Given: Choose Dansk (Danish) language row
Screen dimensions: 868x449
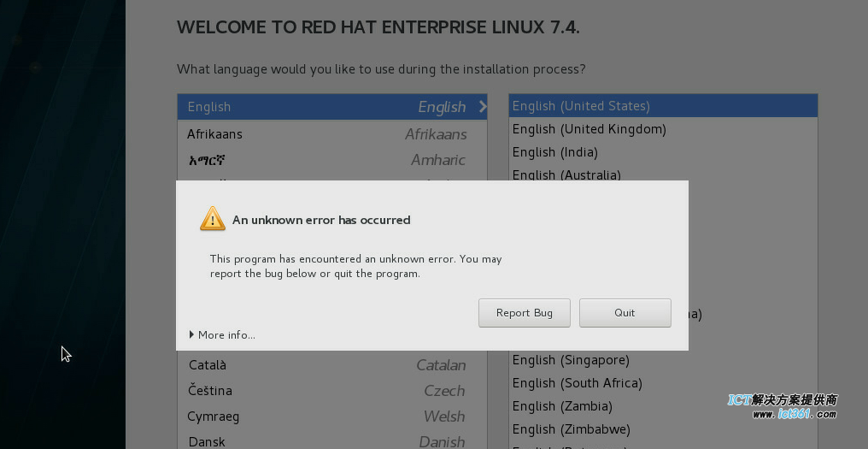Looking at the screenshot, I should [332, 441].
